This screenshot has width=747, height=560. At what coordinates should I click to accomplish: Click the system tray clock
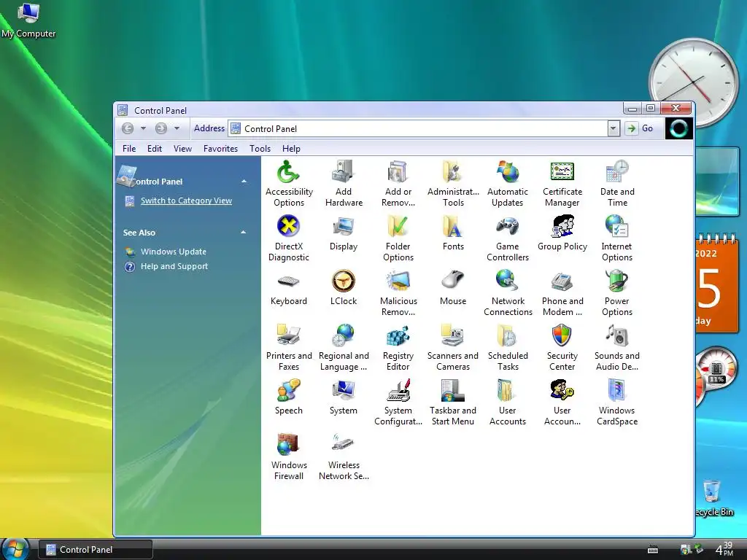724,549
